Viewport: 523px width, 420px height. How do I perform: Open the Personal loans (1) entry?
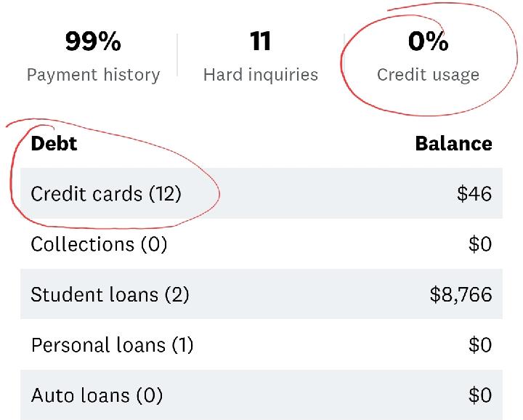pos(112,344)
